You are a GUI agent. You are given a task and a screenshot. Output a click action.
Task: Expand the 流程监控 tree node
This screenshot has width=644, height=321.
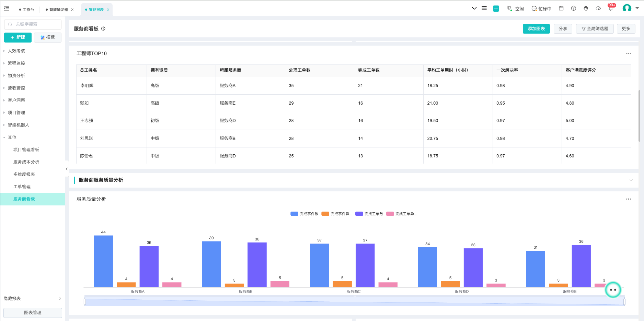pos(4,63)
